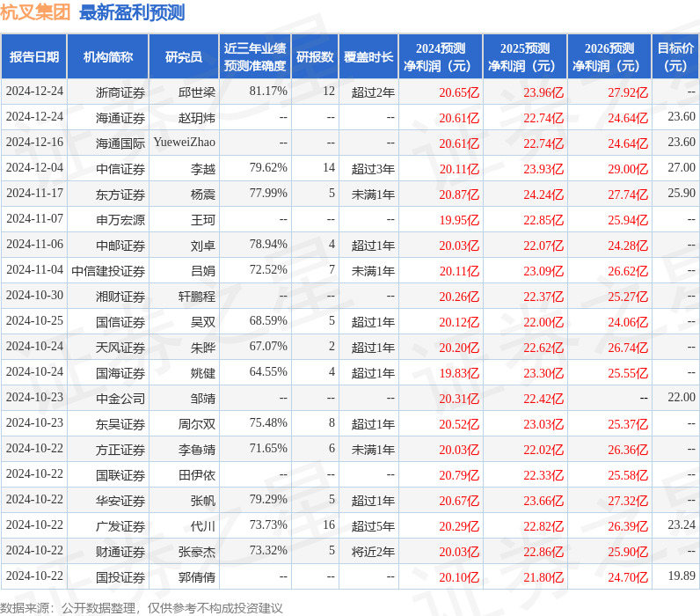The image size is (700, 616).
Task: Select the 研究员 column header
Action: [x=184, y=56]
